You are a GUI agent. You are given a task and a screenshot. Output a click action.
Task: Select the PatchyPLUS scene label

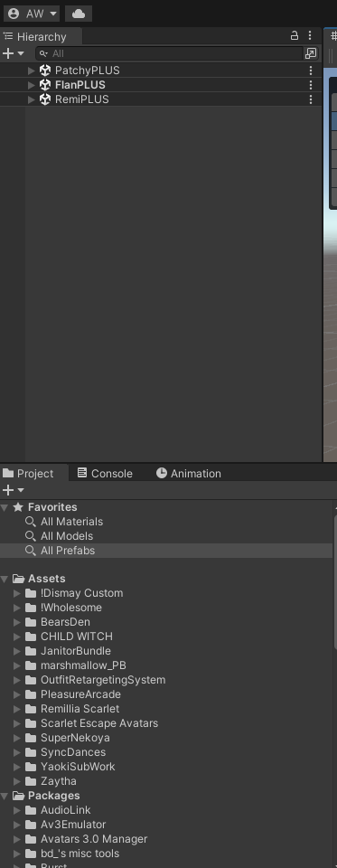coord(87,71)
